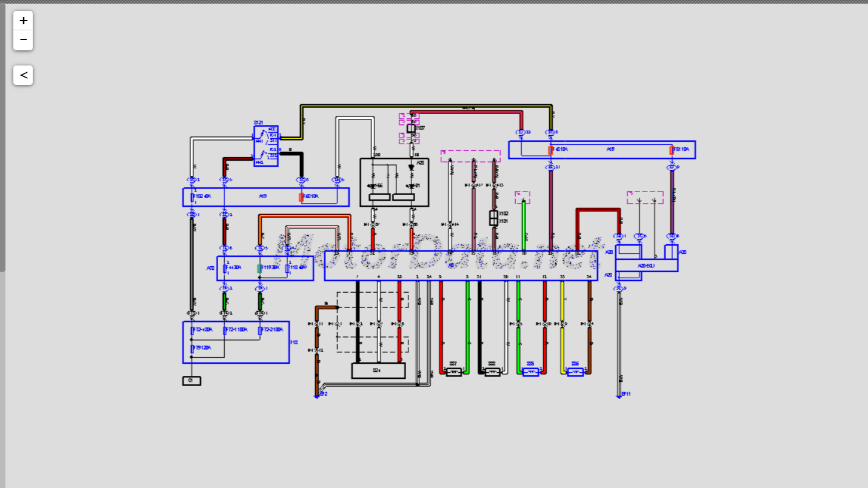Viewport: 868px width, 488px height.
Task: Select the green F119 fuse symbol
Action: (x=260, y=268)
